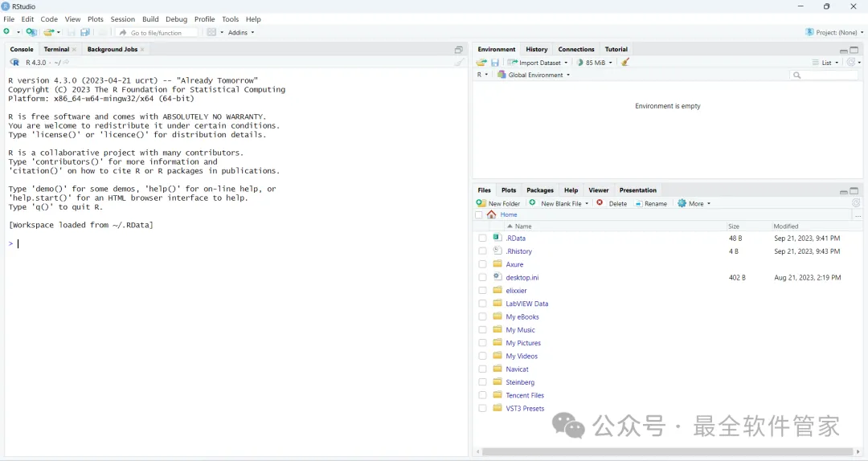Viewport: 868px width, 461px height.
Task: Click the Files pane horizontal scrollbar
Action: 668,451
